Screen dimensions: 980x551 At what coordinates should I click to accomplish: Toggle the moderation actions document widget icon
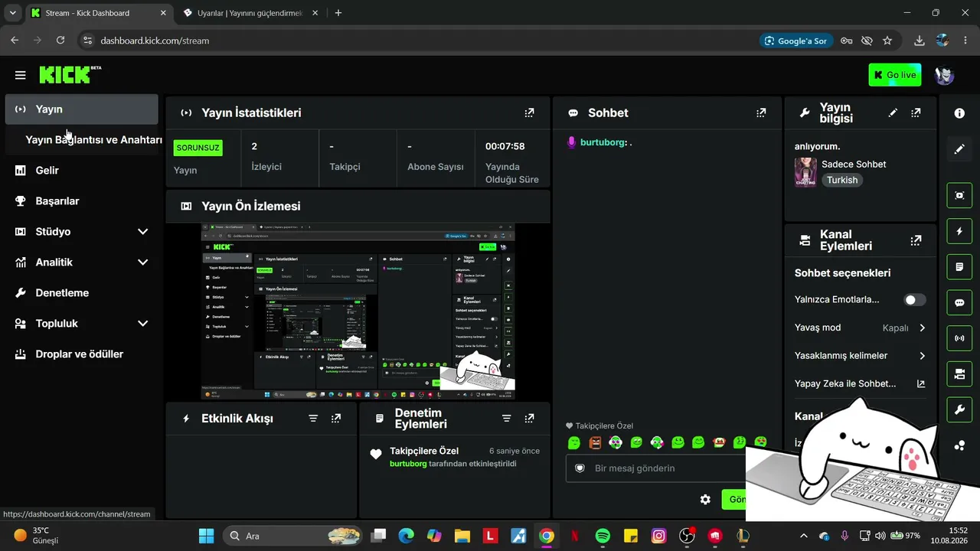click(x=959, y=267)
